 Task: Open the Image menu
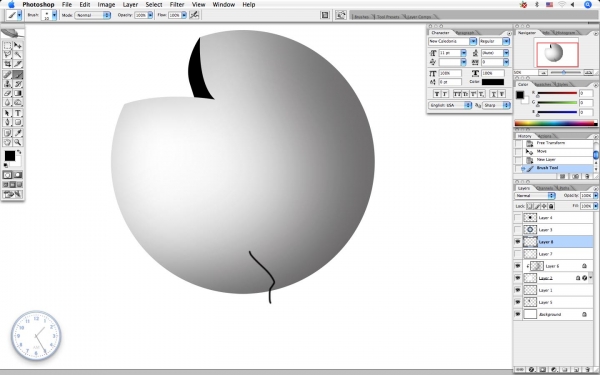106,5
